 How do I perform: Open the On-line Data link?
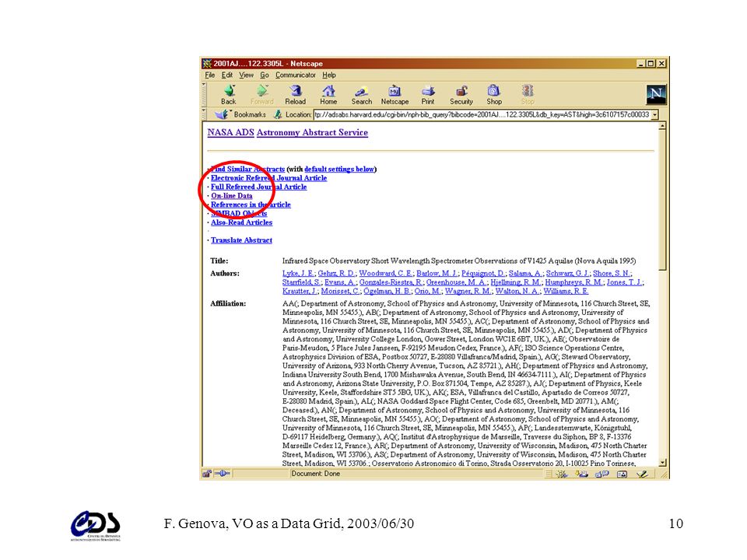[232, 196]
